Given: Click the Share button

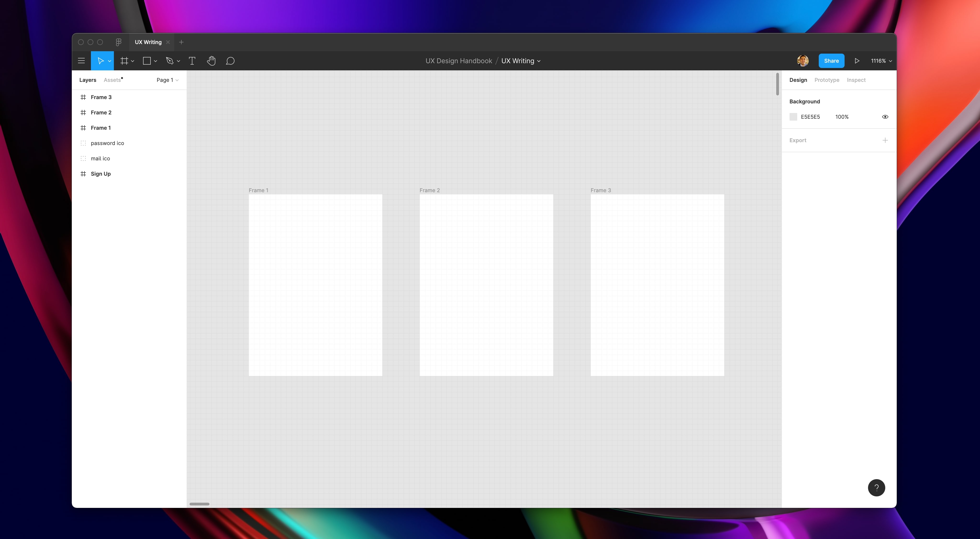Looking at the screenshot, I should tap(831, 61).
